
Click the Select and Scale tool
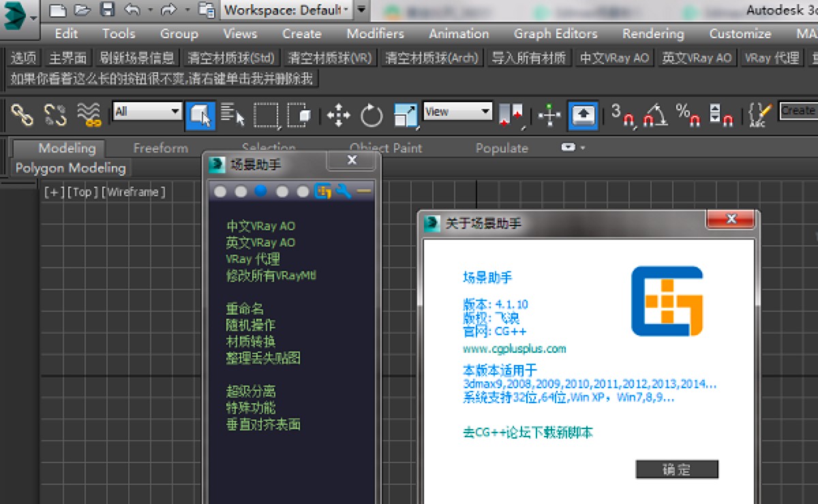pyautogui.click(x=406, y=115)
